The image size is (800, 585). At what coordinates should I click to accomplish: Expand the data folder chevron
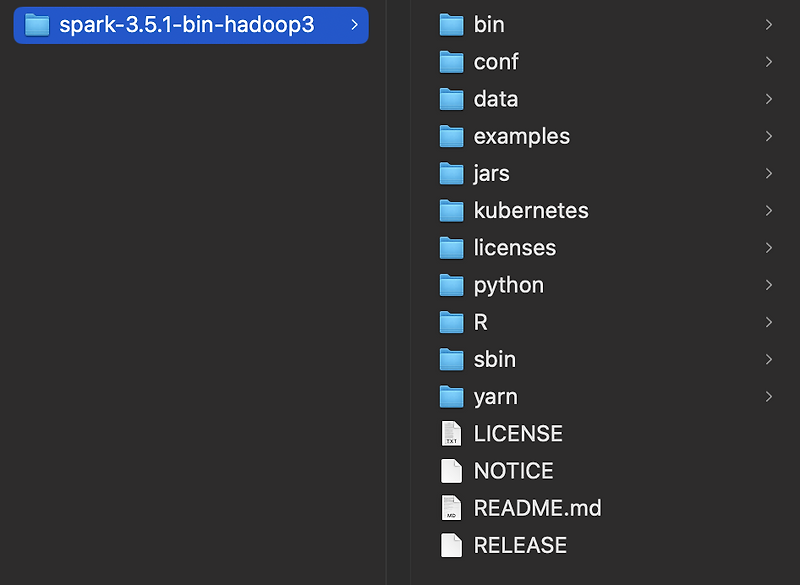[x=769, y=99]
